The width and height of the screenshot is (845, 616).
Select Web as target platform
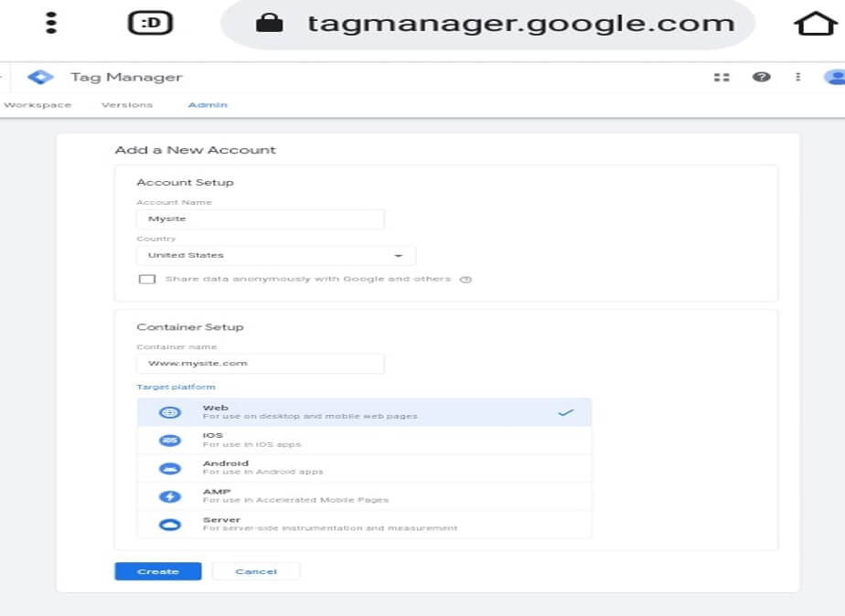point(364,412)
